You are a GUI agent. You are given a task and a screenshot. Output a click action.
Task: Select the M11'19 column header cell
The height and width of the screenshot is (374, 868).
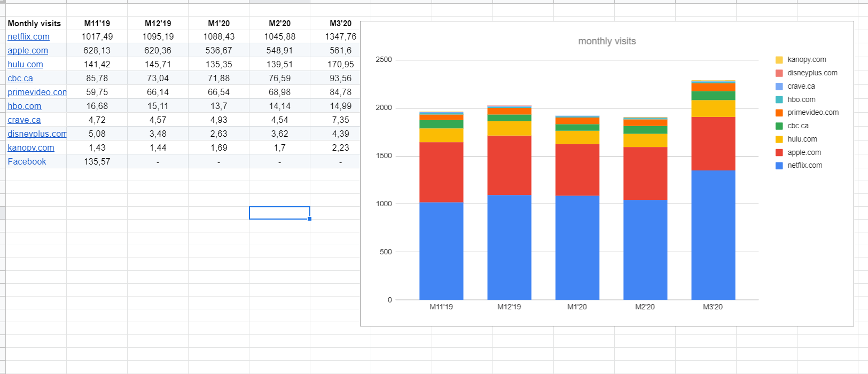pos(97,23)
